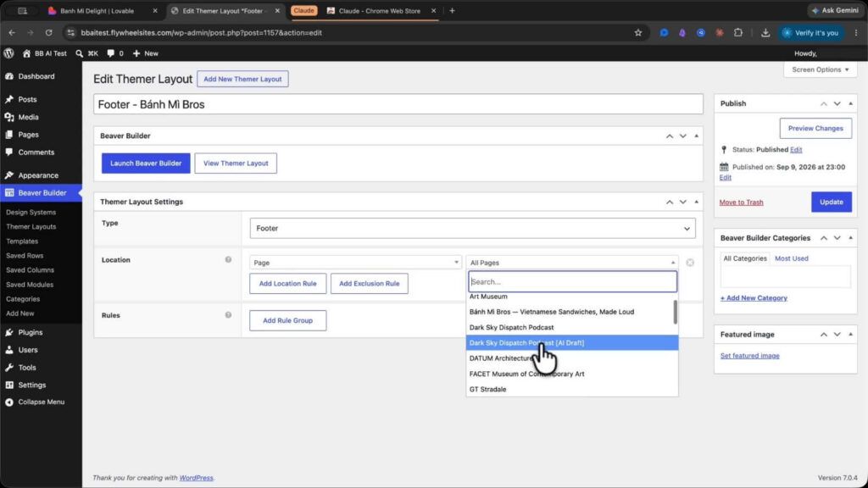Visit the BB AI Test site home

44,53
